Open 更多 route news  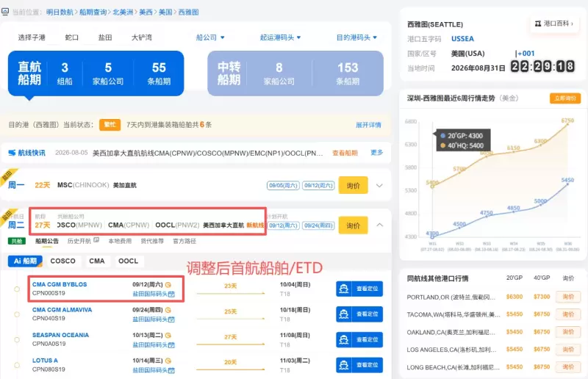(377, 153)
